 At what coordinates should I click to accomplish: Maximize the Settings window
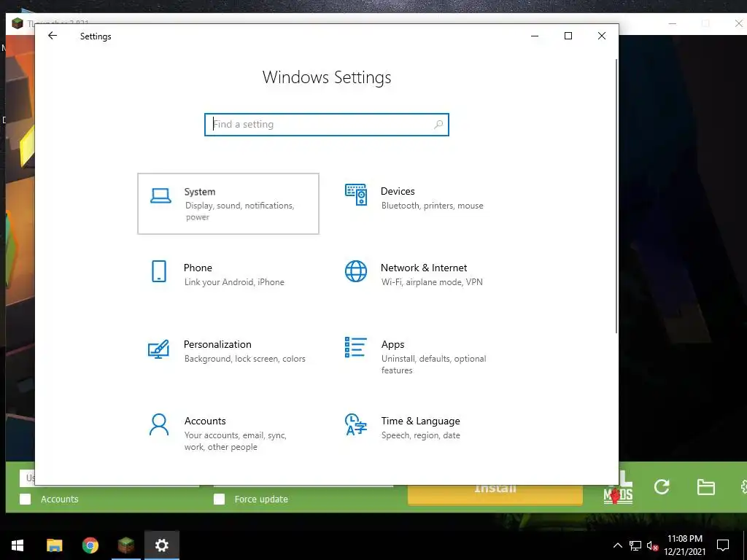(x=568, y=36)
